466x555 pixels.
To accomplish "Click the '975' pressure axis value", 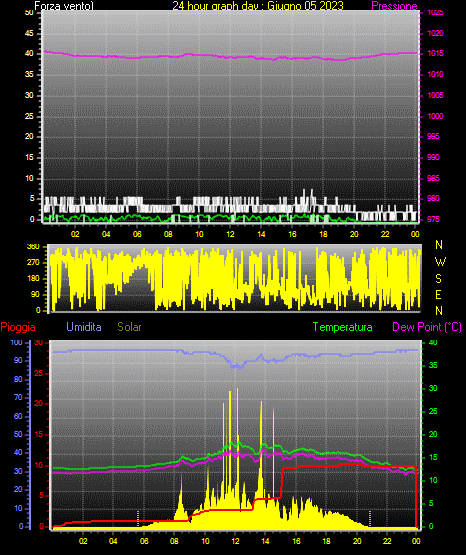I will (433, 219).
